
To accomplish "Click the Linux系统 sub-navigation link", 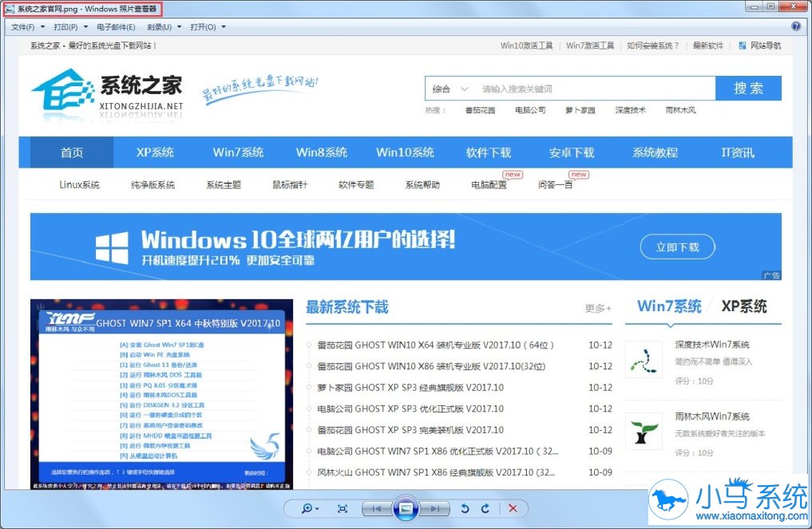I will tap(79, 185).
